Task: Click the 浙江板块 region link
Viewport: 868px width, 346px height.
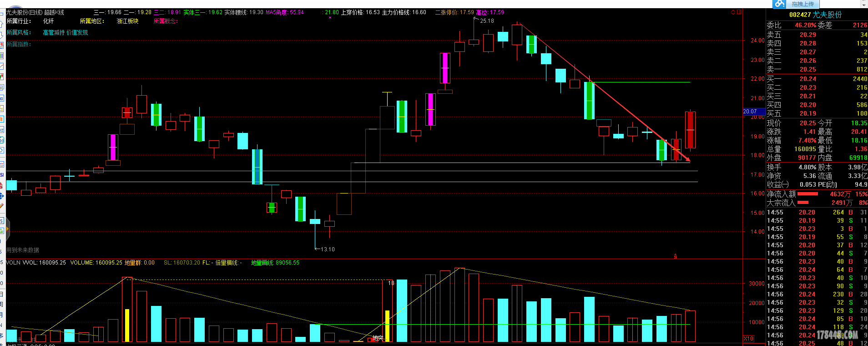Action: [127, 21]
